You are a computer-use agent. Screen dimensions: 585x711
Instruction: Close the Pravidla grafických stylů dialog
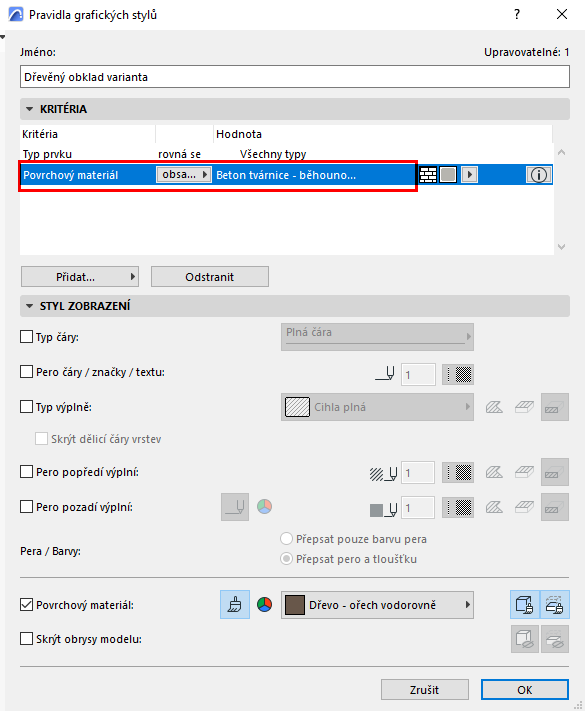click(562, 15)
